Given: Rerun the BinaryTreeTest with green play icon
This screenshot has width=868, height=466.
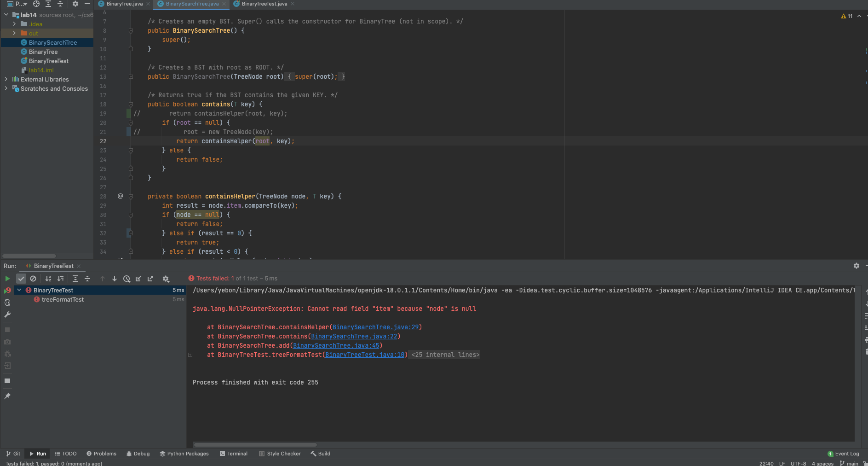Looking at the screenshot, I should pos(7,279).
